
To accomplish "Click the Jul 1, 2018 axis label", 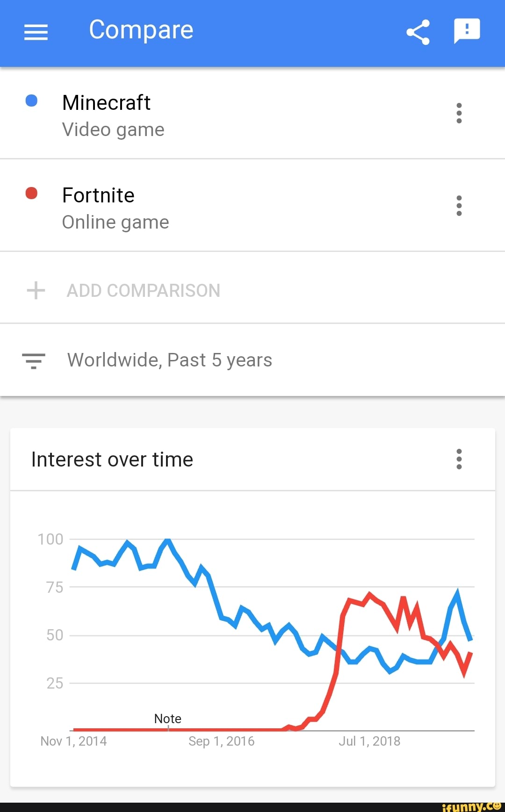I will tap(370, 741).
